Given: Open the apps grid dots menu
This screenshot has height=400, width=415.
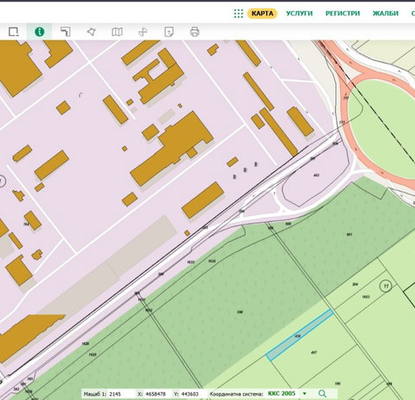Looking at the screenshot, I should point(238,13).
